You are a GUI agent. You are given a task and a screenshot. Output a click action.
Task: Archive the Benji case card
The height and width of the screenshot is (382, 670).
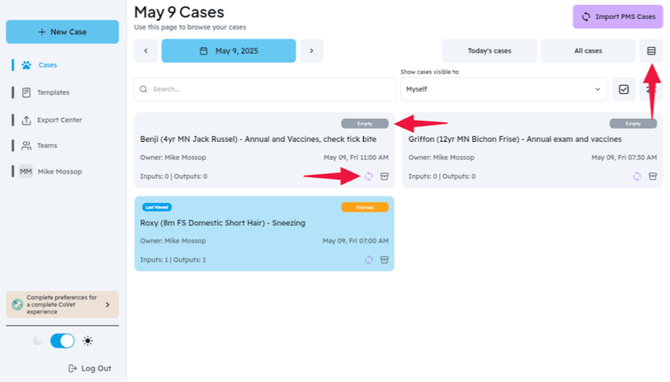[384, 176]
